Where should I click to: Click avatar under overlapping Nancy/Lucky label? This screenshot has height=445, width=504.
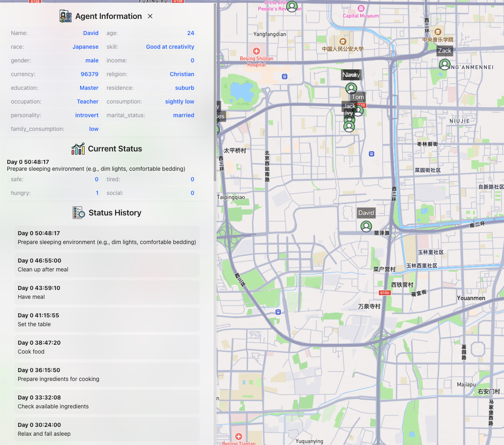click(x=351, y=88)
